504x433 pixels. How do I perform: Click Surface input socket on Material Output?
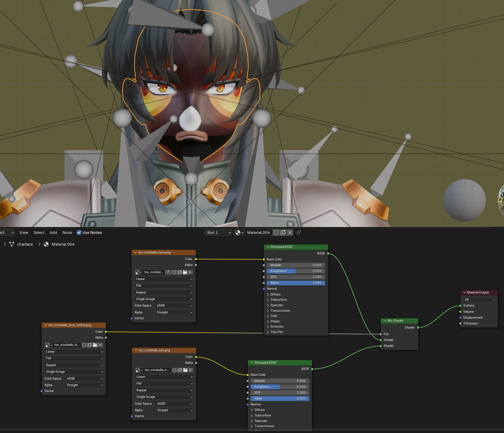460,306
